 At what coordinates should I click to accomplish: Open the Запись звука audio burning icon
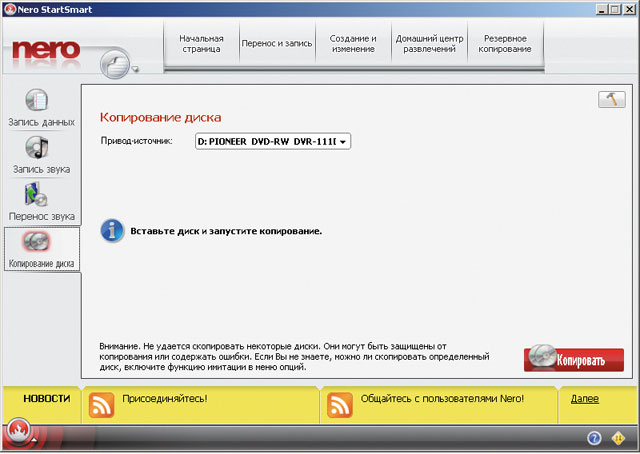coord(37,147)
